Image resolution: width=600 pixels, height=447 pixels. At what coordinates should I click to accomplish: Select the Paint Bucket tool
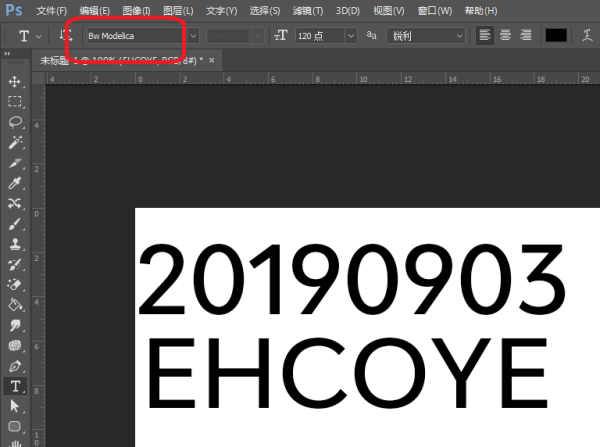[x=15, y=305]
